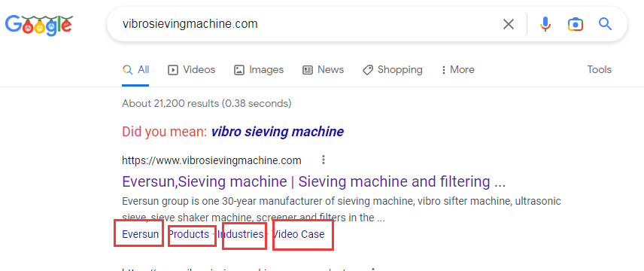Screen dimensions: 644x271
Task: Focus the search field containing vibrosievingmachine.com
Action: 304,24
